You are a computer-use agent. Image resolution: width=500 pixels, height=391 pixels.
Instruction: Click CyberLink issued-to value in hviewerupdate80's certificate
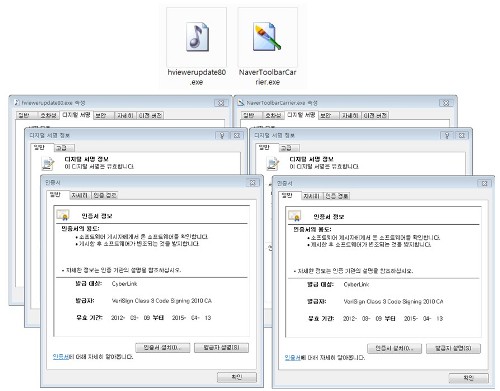point(124,284)
